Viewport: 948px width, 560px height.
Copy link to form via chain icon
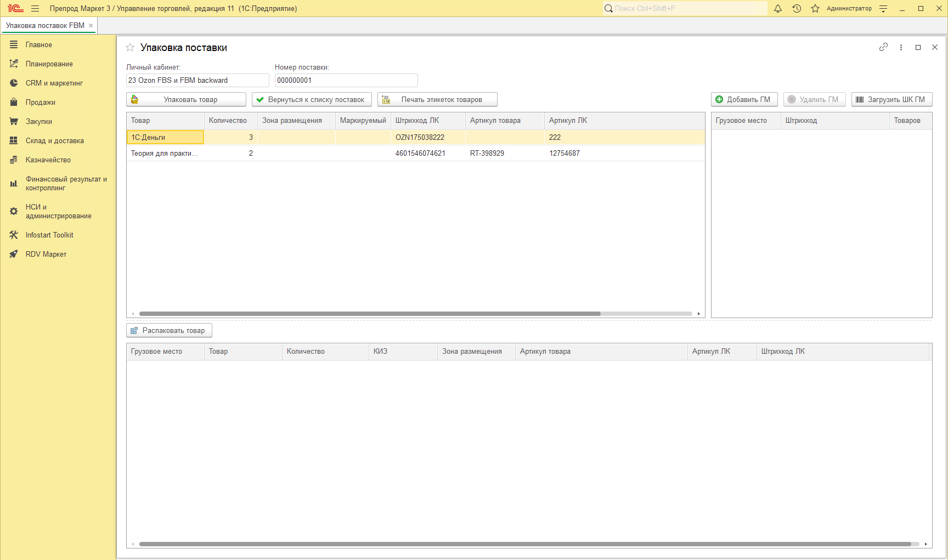(883, 47)
